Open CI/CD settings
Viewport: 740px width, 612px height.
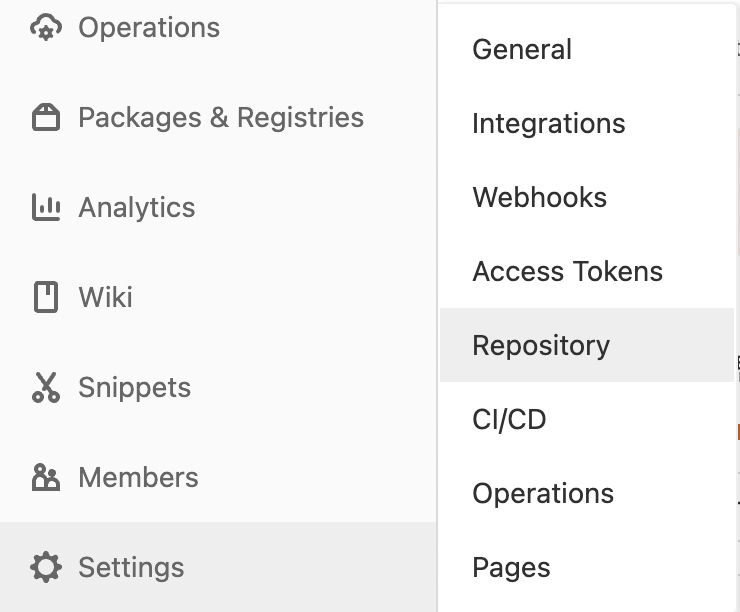point(509,420)
